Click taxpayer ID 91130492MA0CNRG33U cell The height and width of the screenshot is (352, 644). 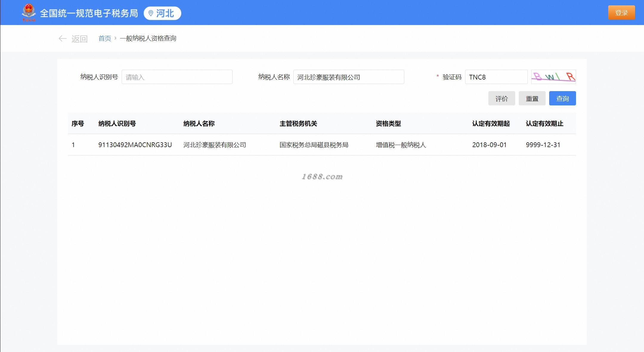135,145
